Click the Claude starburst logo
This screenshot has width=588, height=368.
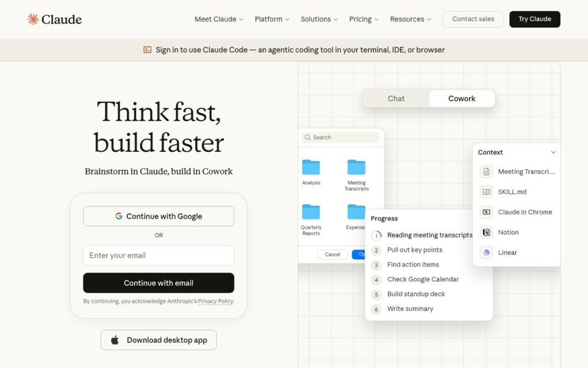(33, 19)
